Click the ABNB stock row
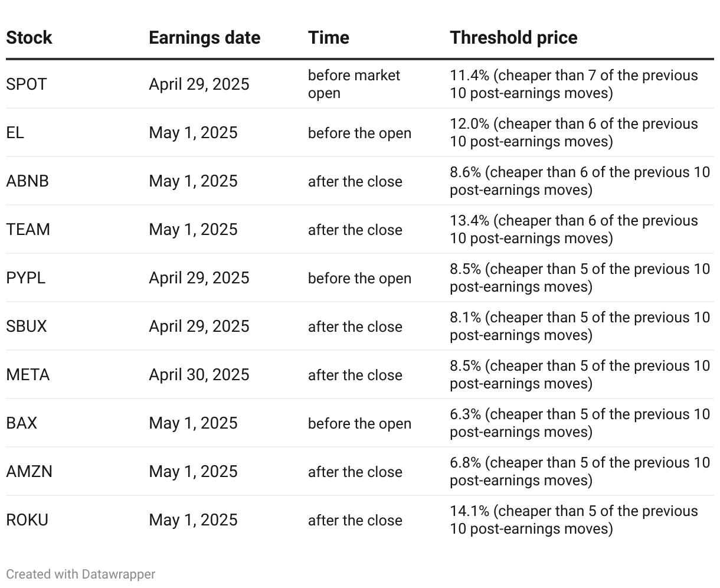The width and height of the screenshot is (720, 588). [x=360, y=181]
